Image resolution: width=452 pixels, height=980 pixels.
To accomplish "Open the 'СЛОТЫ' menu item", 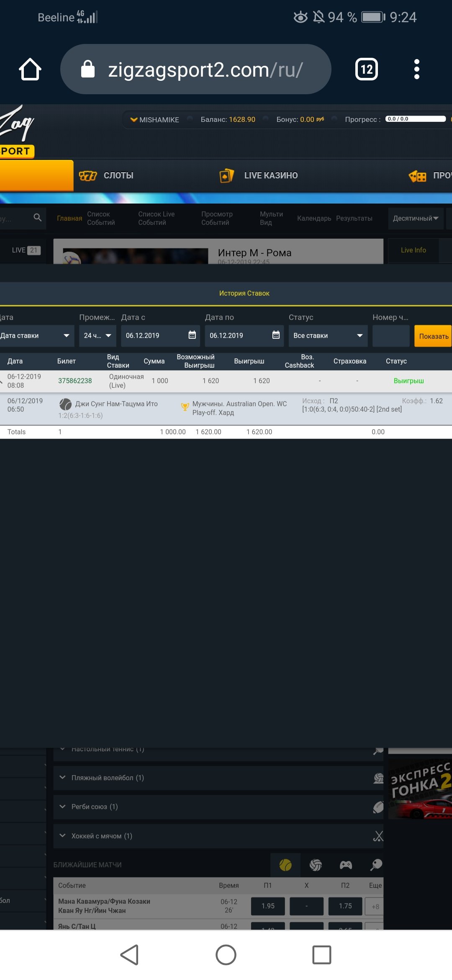I will pyautogui.click(x=107, y=175).
